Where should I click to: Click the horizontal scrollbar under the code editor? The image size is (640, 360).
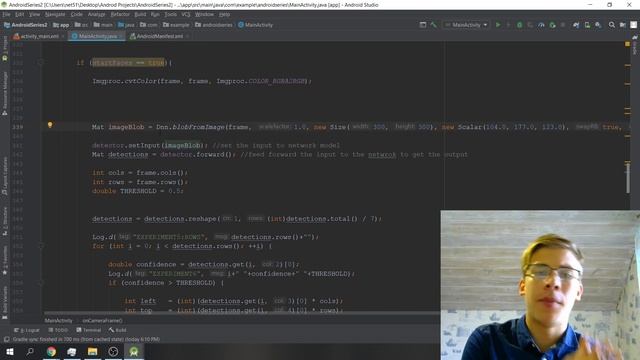242,313
